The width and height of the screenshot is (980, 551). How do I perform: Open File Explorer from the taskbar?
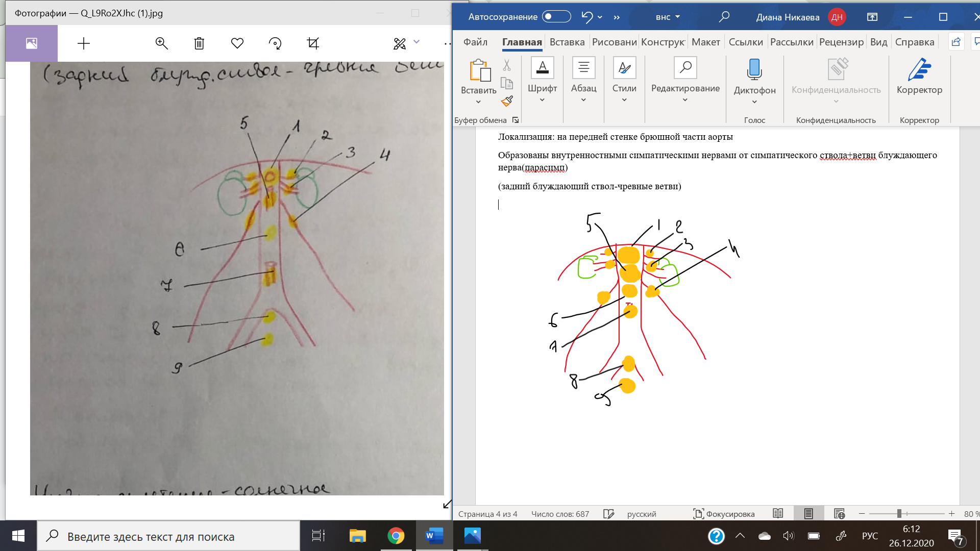357,536
